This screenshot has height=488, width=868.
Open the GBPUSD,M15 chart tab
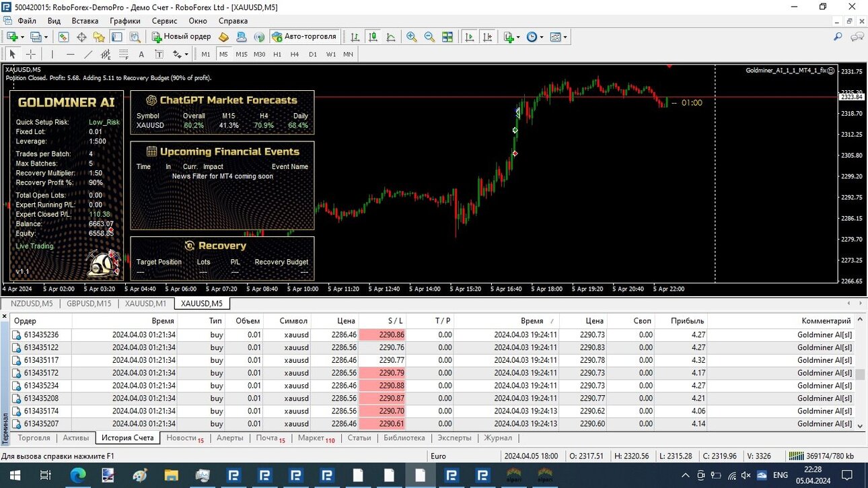[89, 304]
